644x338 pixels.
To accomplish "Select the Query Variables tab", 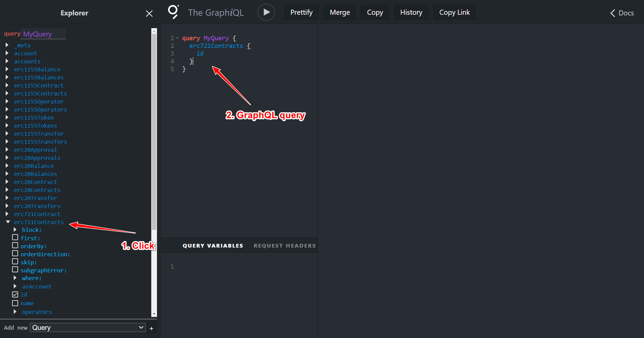I will 213,246.
